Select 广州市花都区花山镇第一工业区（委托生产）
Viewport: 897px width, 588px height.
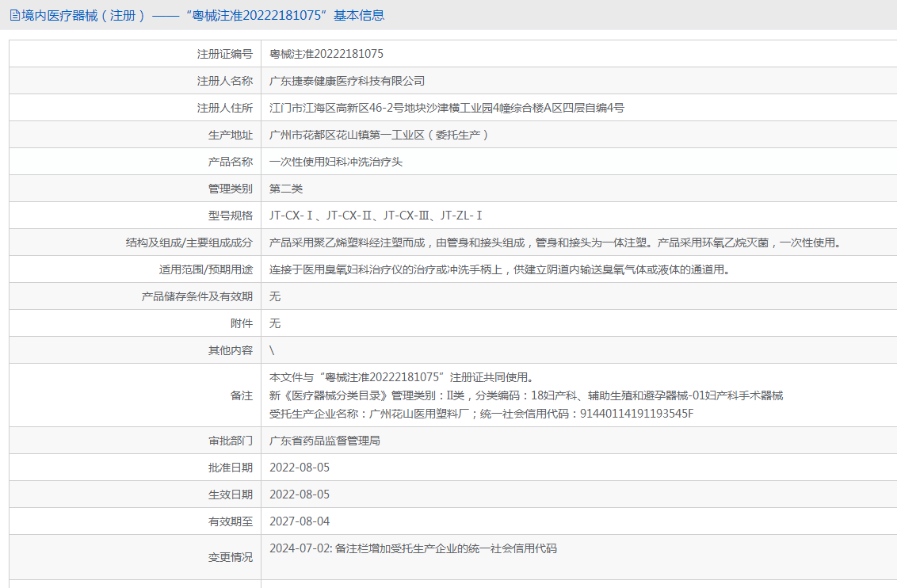pyautogui.click(x=380, y=135)
